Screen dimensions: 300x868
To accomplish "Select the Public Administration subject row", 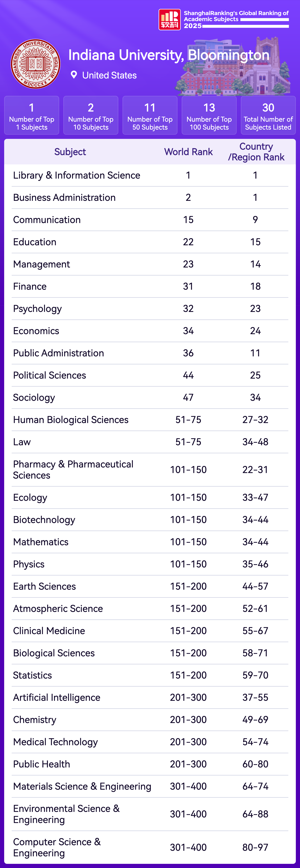I will [x=59, y=353].
